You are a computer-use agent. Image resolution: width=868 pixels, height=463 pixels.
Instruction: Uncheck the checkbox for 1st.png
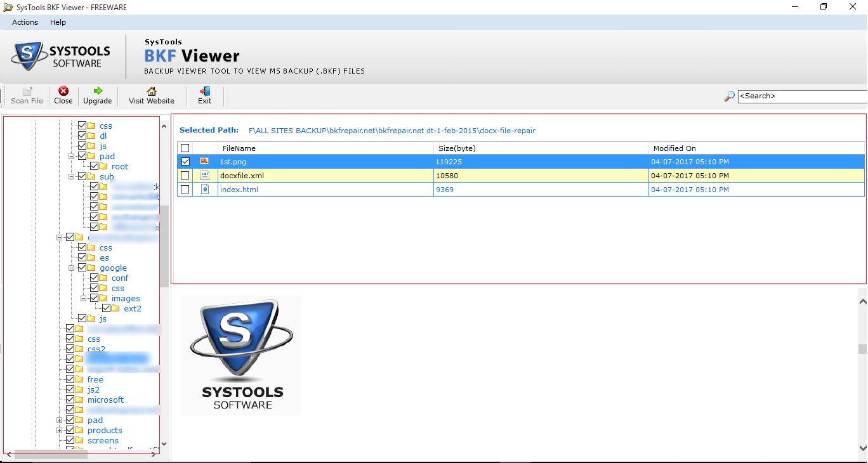pyautogui.click(x=185, y=161)
